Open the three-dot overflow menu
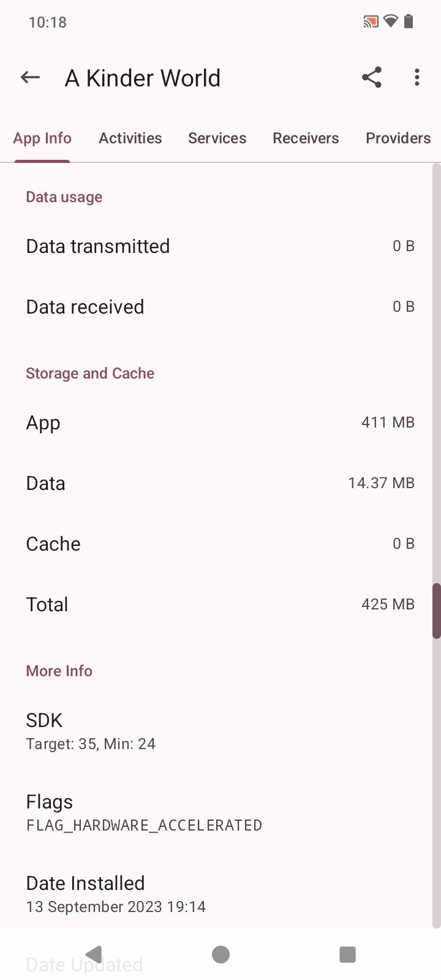The height and width of the screenshot is (980, 441). click(417, 78)
